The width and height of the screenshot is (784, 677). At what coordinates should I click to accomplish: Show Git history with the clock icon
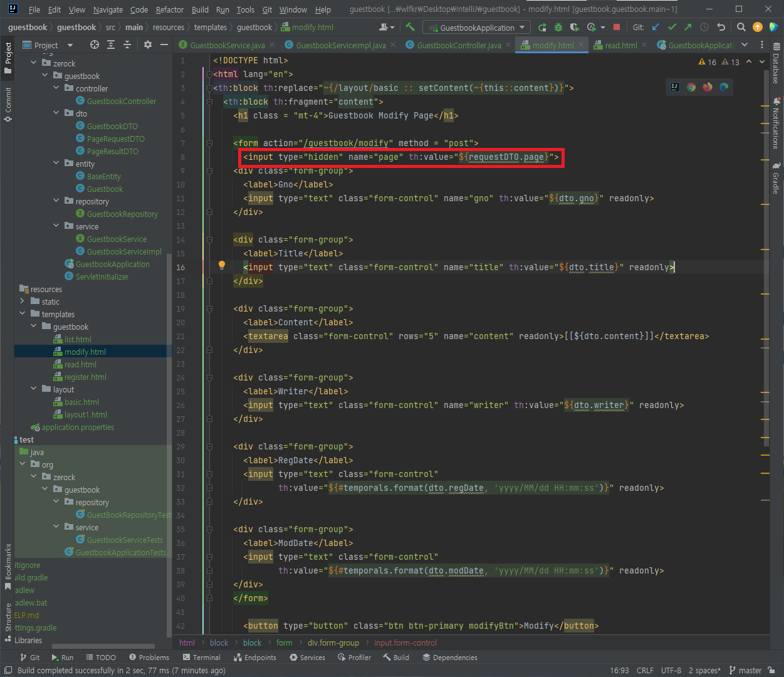pyautogui.click(x=704, y=27)
